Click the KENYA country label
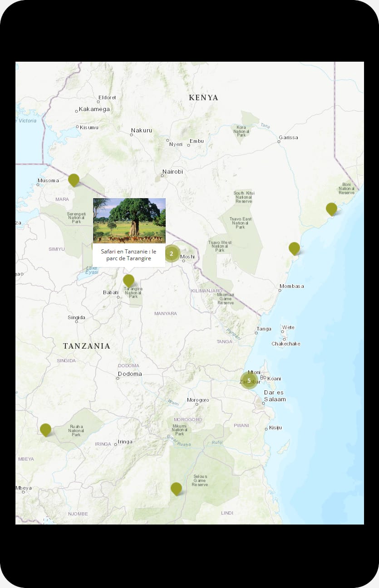379x588 pixels. (x=203, y=97)
